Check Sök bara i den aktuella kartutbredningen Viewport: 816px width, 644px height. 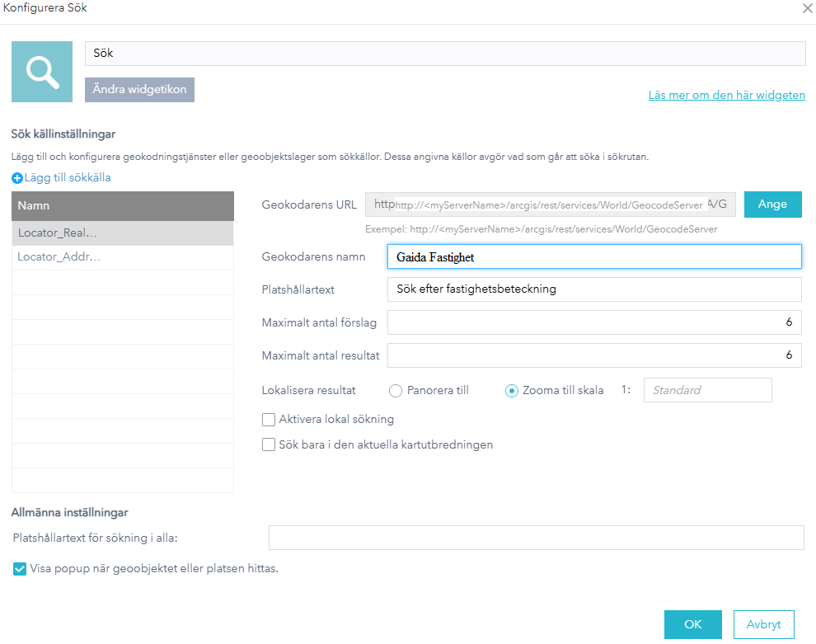click(269, 445)
